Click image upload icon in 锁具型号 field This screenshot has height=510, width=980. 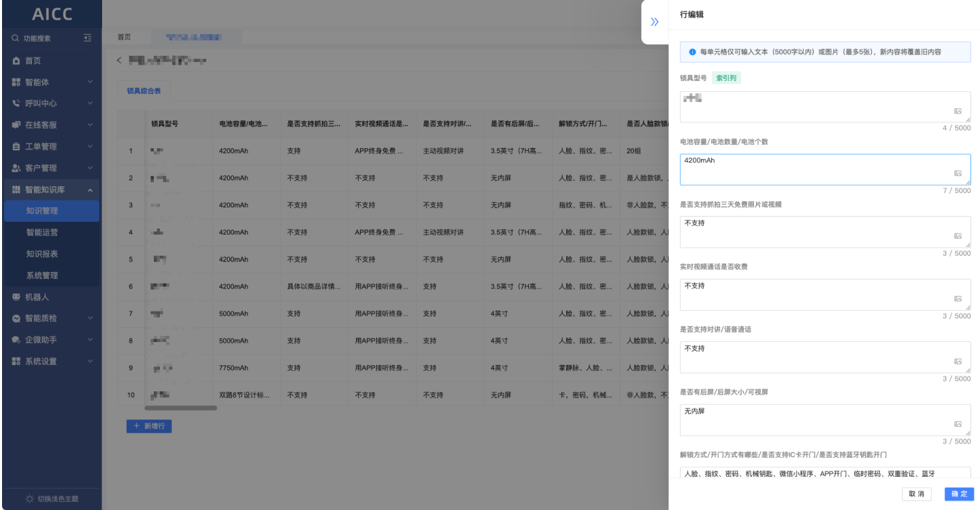pos(958,111)
